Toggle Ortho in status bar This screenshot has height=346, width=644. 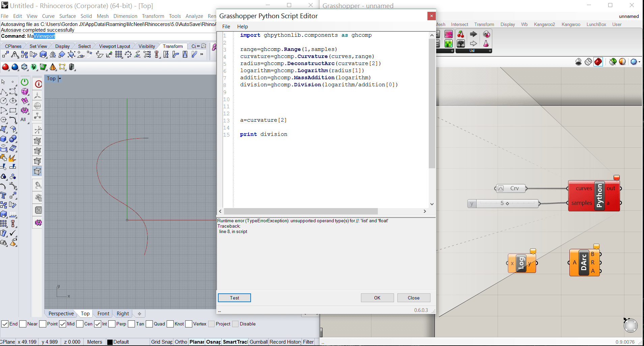point(181,342)
